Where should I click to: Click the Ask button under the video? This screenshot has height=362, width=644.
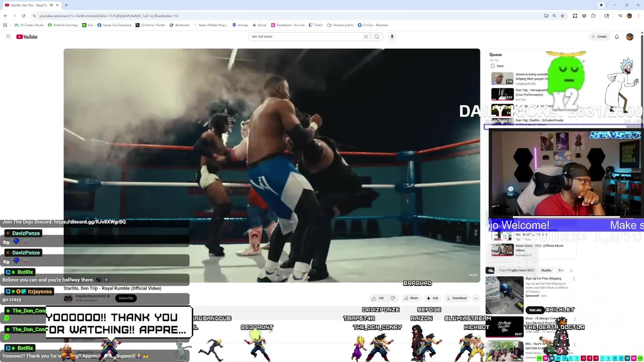(x=432, y=298)
